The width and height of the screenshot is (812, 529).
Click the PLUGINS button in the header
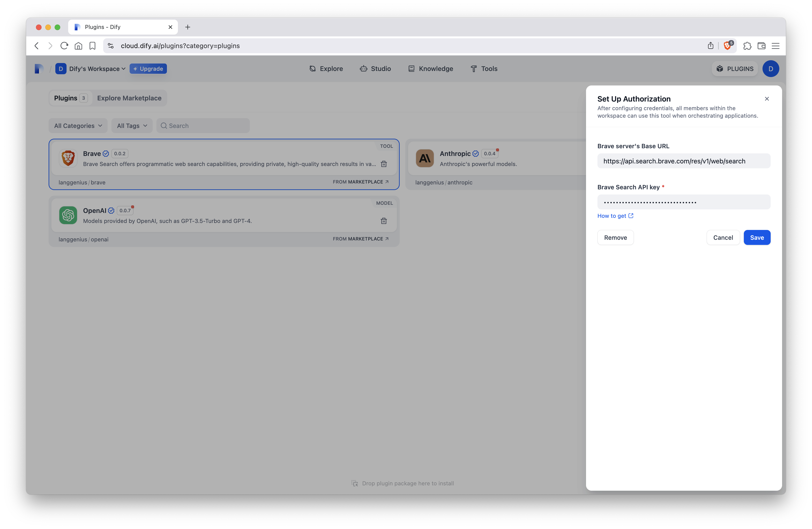click(734, 69)
